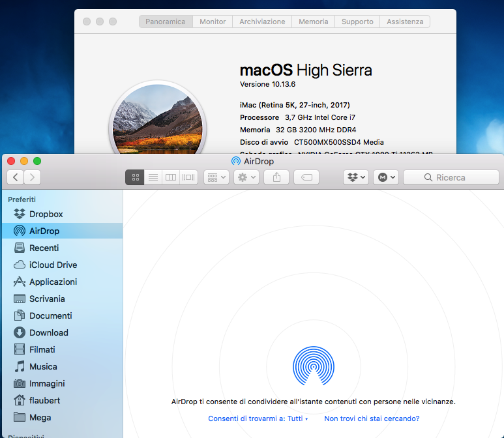Maximize the AirDrop Finder window
504x438 pixels.
click(37, 161)
